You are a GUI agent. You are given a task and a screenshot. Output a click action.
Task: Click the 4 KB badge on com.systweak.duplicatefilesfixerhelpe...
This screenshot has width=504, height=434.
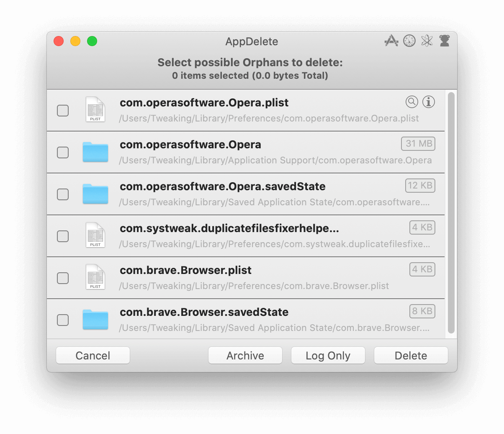422,227
